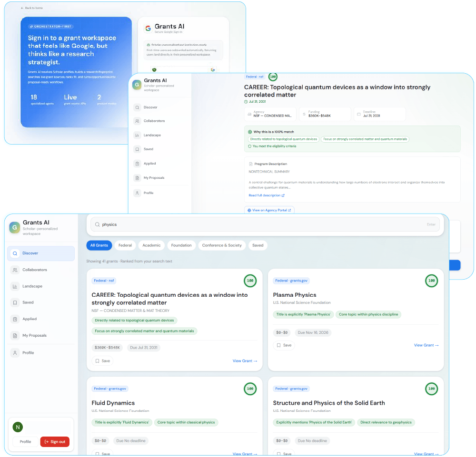The height and width of the screenshot is (457, 476).
Task: Click the Federal · grants.gov tag on Plasma Physics
Action: (292, 281)
